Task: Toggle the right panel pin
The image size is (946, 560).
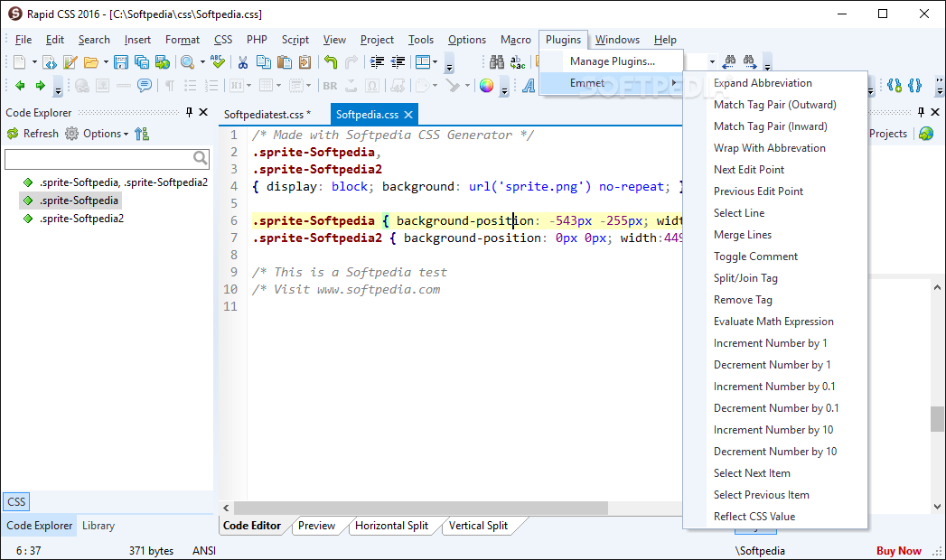Action: [x=921, y=112]
